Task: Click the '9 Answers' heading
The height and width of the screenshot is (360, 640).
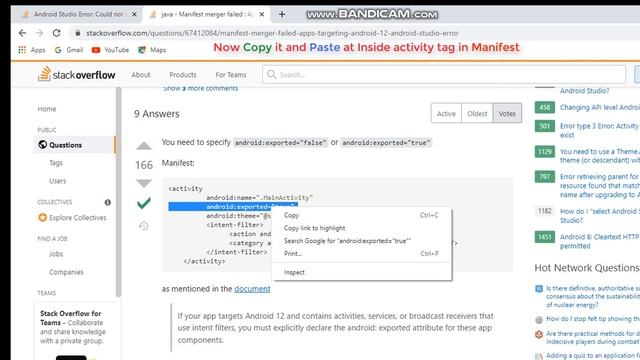Action: [x=157, y=114]
